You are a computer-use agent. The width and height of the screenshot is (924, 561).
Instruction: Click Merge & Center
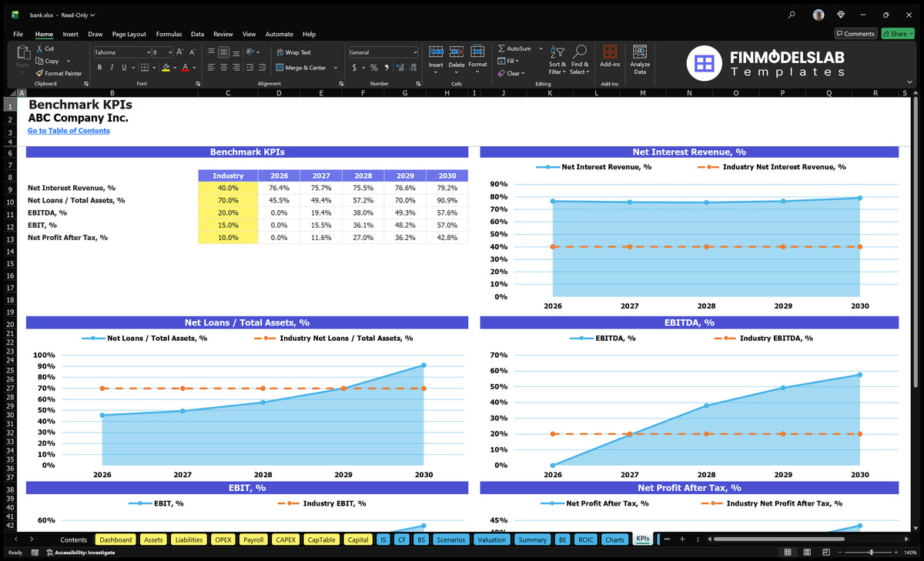point(301,68)
